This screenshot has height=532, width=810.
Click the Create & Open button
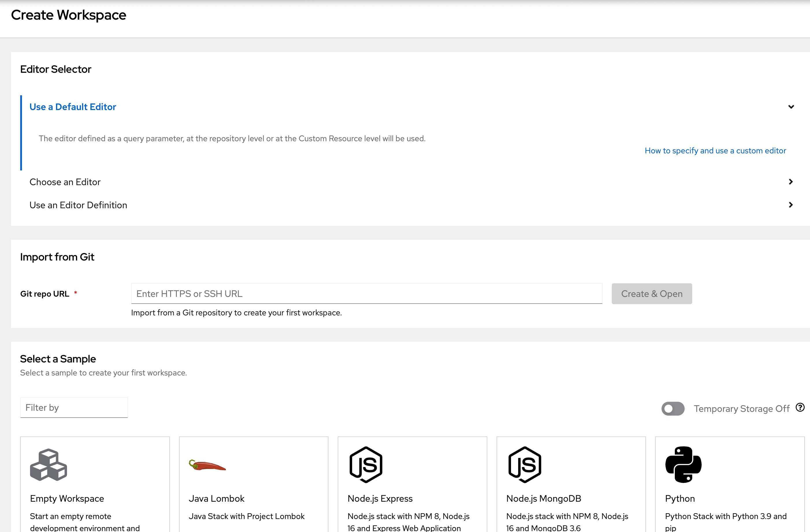[652, 293]
